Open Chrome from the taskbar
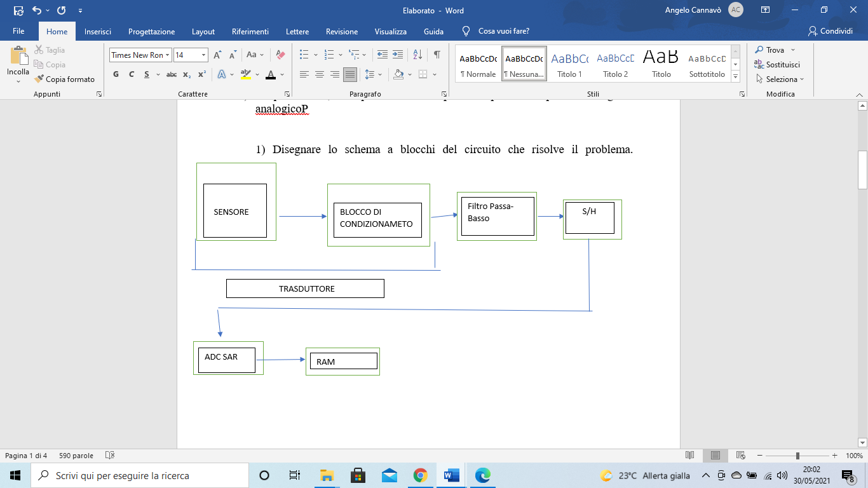 pos(420,475)
